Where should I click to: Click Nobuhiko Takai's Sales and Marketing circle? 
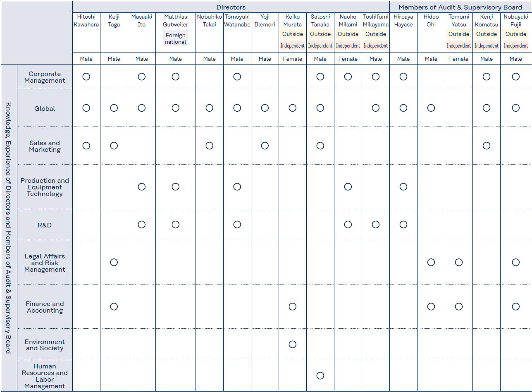(210, 146)
